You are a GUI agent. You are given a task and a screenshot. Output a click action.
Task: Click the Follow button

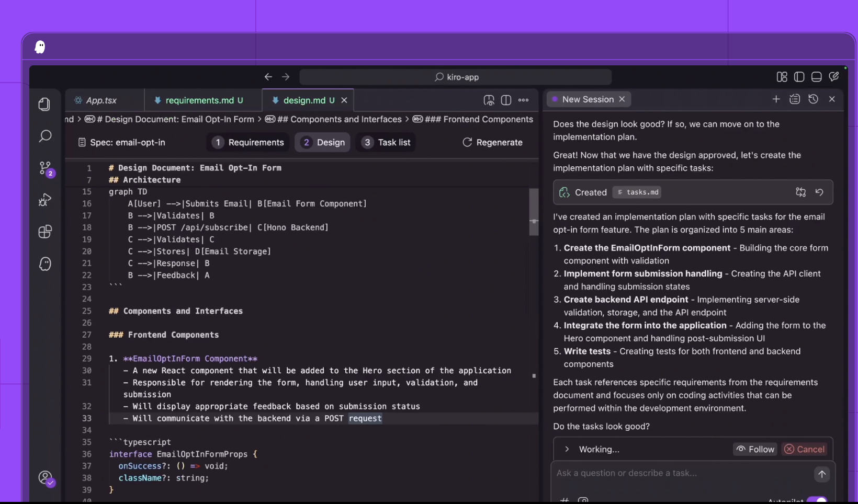[755, 449]
